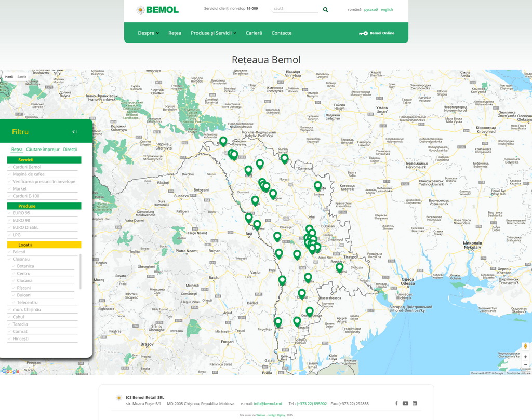Toggle the Mașină de cafea filter
The image size is (532, 420).
pos(29,174)
